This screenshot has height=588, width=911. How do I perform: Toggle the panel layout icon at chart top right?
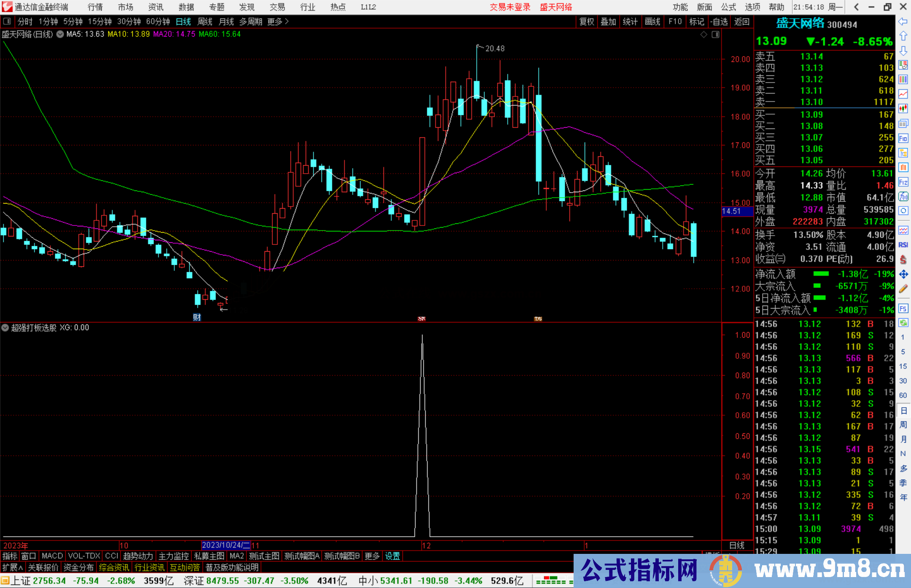[x=715, y=35]
